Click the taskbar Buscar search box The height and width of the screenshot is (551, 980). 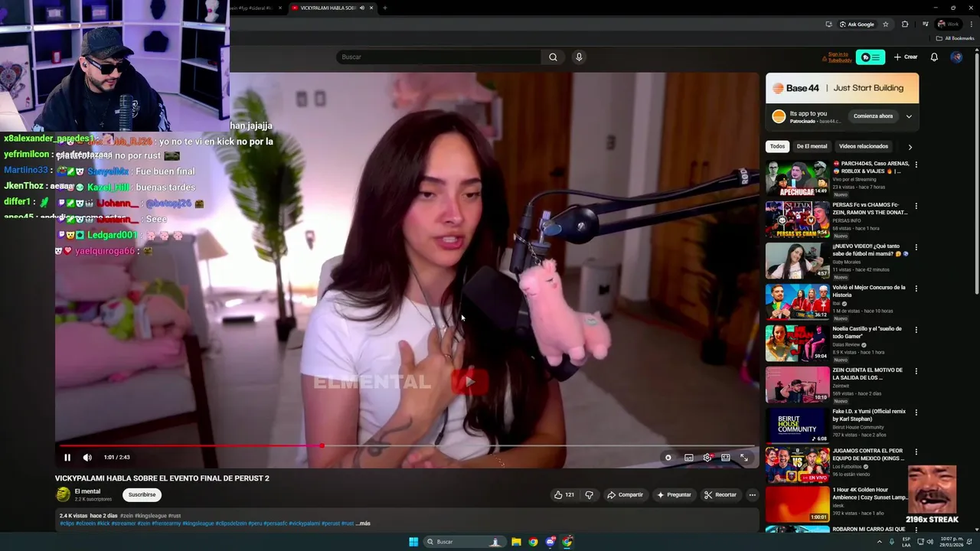[x=465, y=542]
